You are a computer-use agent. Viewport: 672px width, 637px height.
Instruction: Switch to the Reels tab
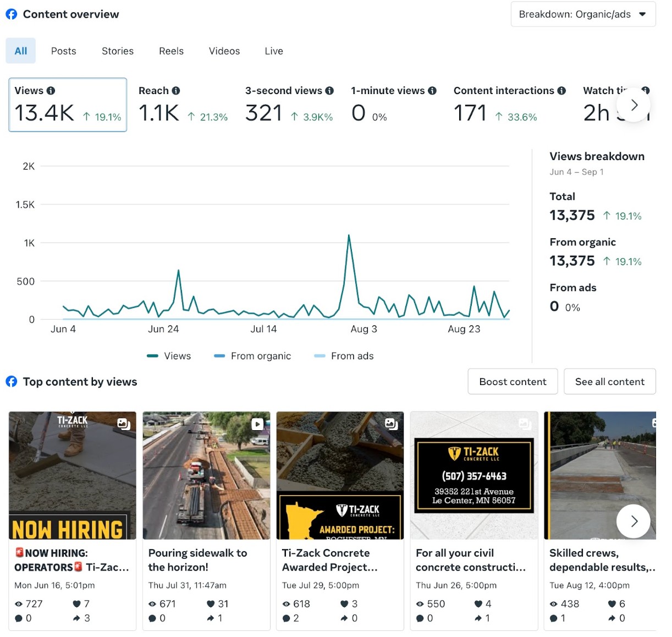[x=171, y=51]
